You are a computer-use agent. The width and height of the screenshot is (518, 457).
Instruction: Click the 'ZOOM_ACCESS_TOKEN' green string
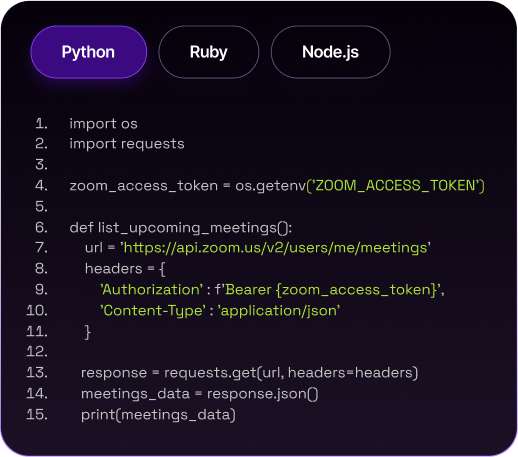point(397,186)
